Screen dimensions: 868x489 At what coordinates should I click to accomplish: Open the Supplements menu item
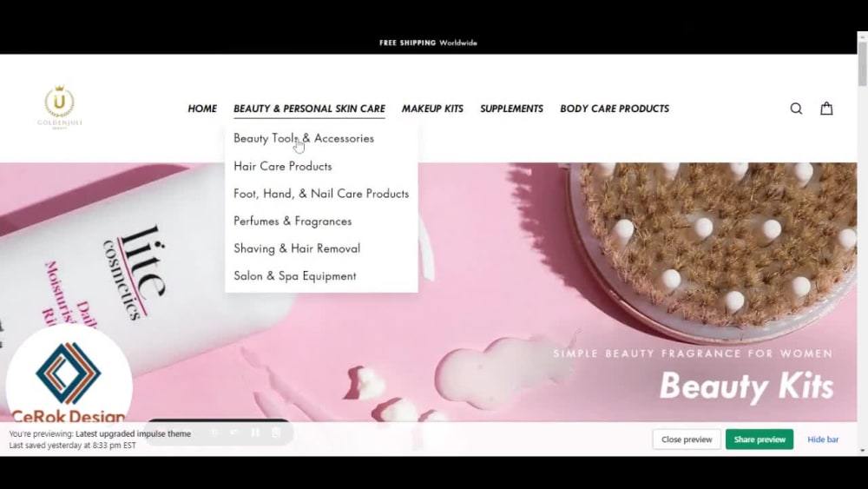511,109
